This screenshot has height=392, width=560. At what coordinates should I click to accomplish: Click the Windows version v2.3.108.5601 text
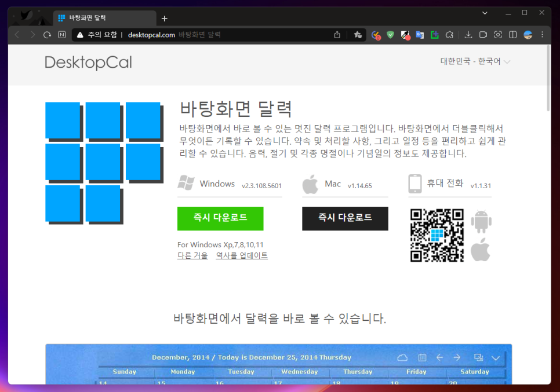click(x=261, y=186)
